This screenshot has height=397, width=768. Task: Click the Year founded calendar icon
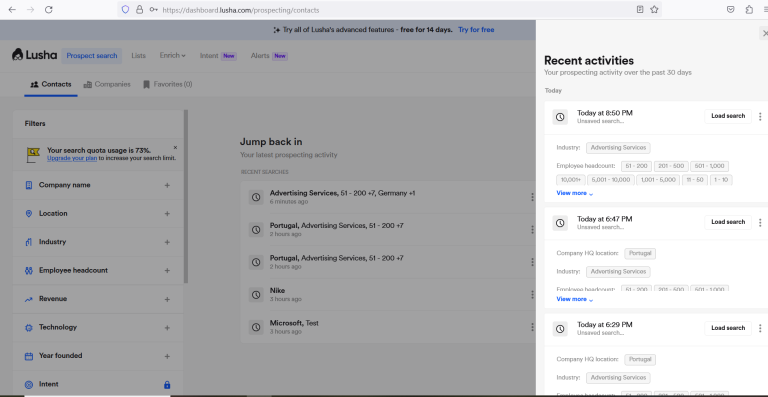(x=29, y=356)
